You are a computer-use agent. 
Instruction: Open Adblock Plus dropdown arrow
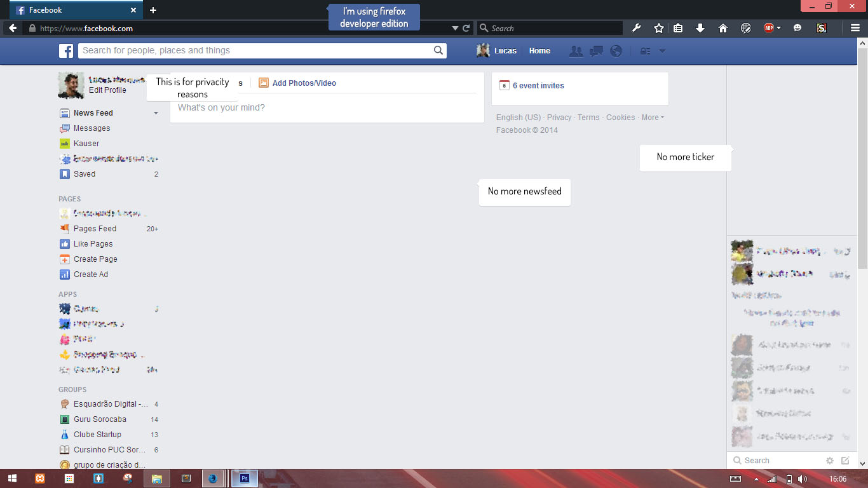click(779, 28)
